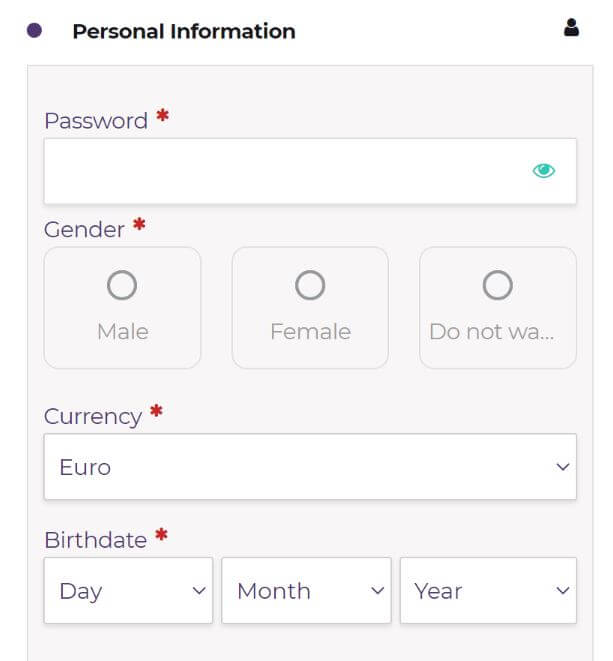Click the Gender field label
613x661 pixels.
(84, 229)
